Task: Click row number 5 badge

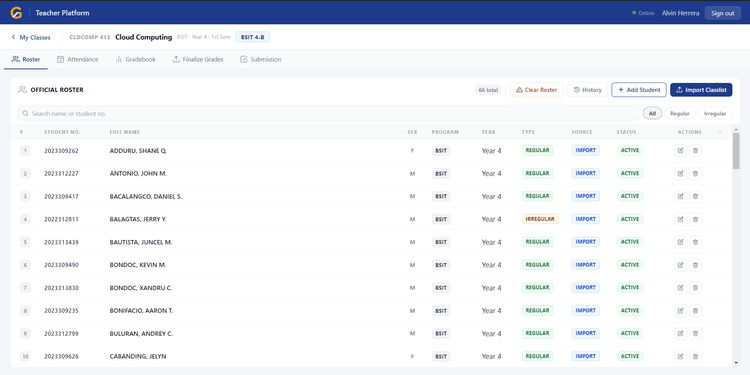Action: (x=25, y=242)
